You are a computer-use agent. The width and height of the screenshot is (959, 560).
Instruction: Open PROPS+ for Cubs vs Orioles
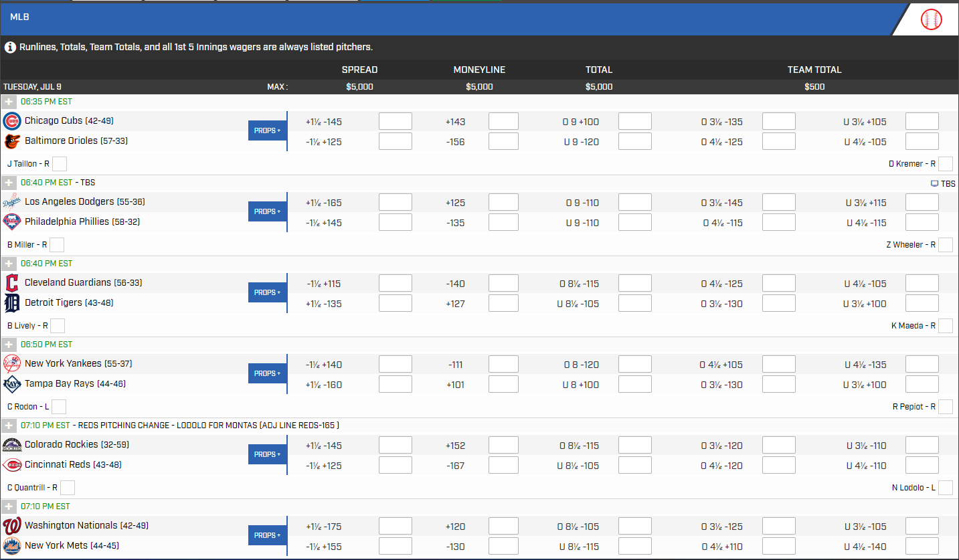click(x=268, y=130)
